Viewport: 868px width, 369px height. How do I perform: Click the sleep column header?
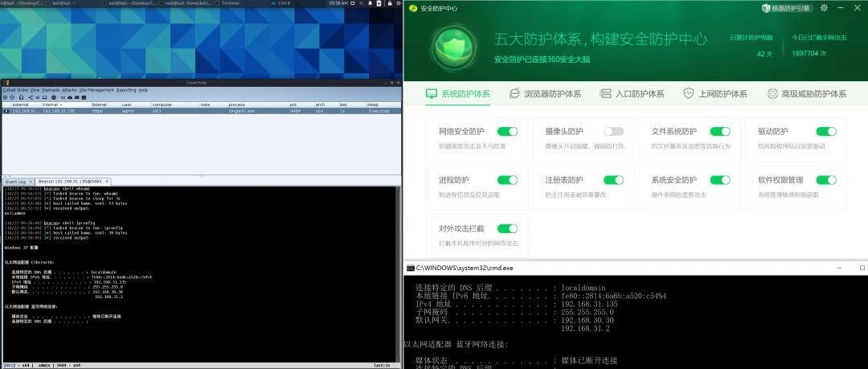pyautogui.click(x=383, y=105)
